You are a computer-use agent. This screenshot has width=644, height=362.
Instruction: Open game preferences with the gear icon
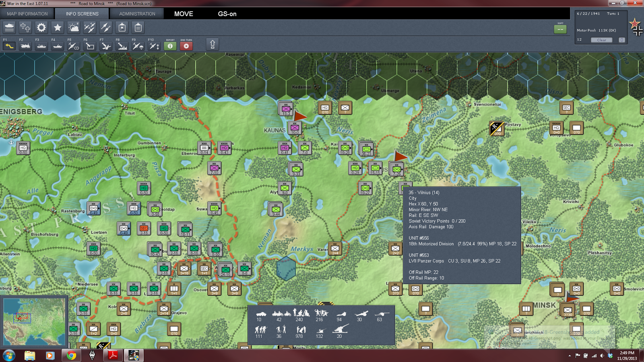coord(41,27)
